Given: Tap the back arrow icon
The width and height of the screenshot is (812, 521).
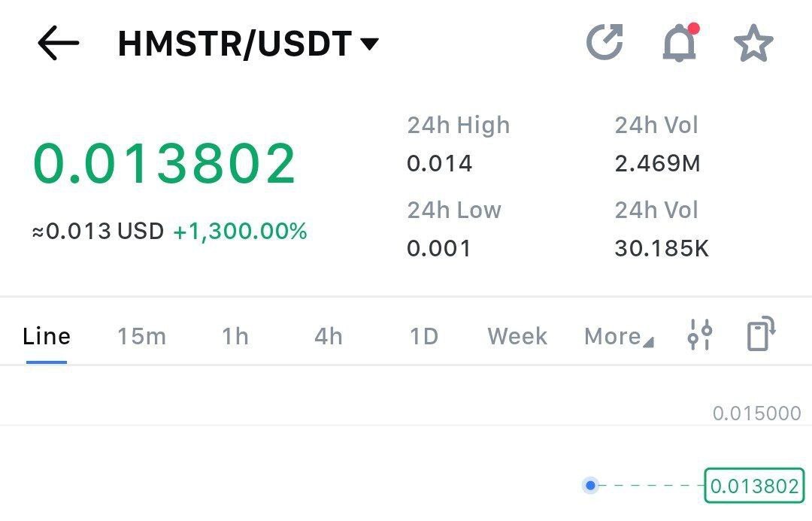Looking at the screenshot, I should coord(59,44).
